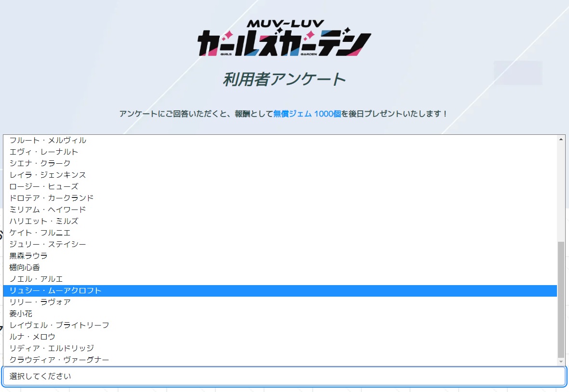Select リリー・ラヴォア from the list
Screen dimensions: 569x392
(x=40, y=302)
